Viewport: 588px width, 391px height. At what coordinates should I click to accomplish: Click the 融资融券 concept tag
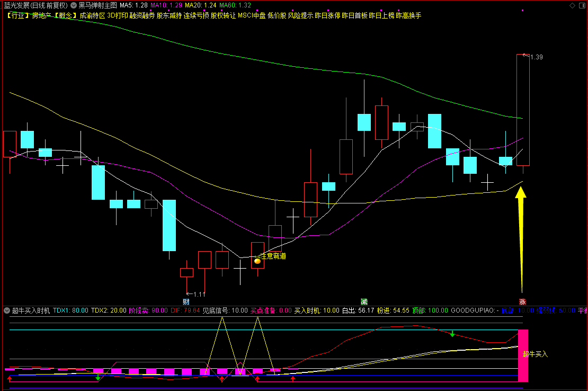(x=142, y=15)
